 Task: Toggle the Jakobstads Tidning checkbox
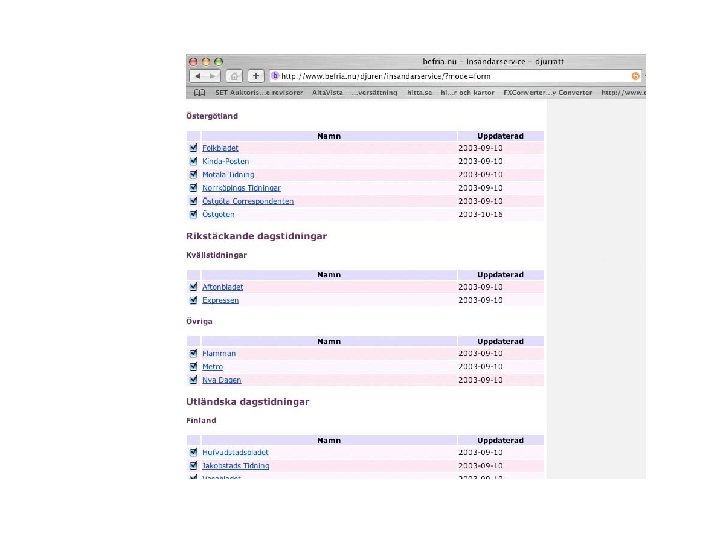click(193, 466)
